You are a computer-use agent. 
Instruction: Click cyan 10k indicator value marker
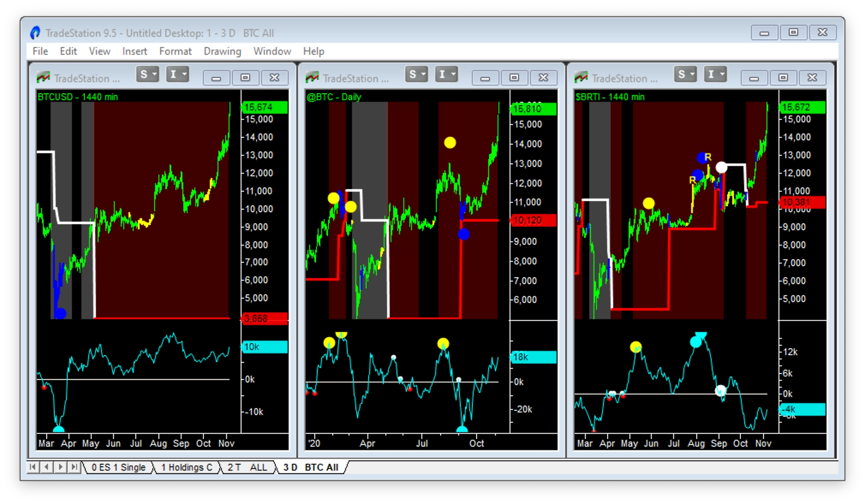tap(265, 347)
